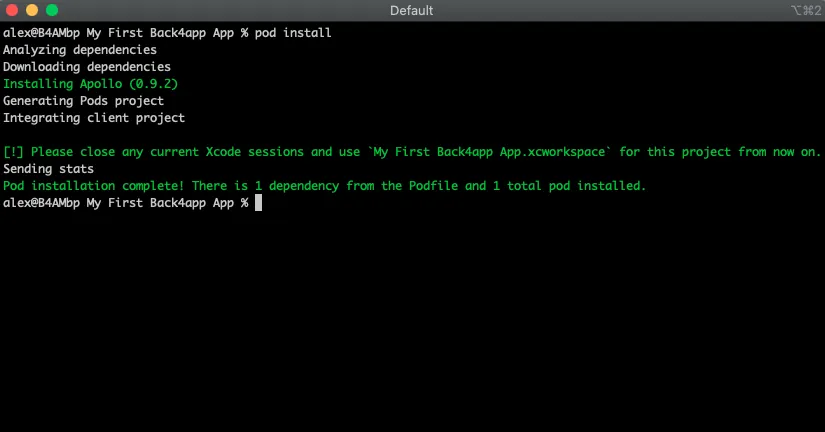Screen dimensions: 825x432
Task: Minimize the terminal using the yellow button
Action: pos(32,10)
